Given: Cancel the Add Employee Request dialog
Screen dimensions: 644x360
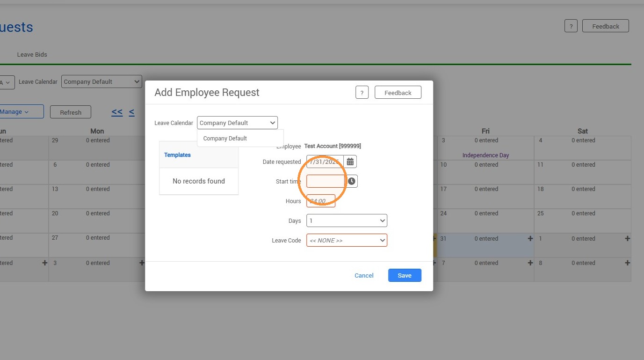Looking at the screenshot, I should 364,275.
